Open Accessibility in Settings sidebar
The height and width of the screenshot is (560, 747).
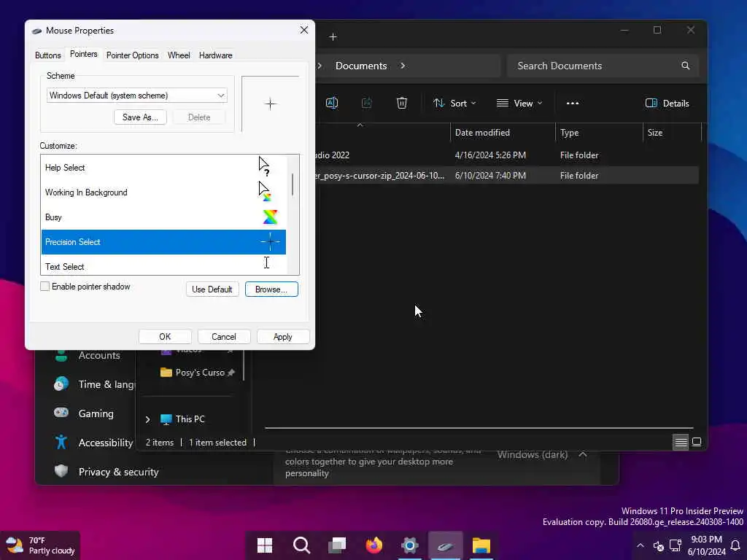(x=93, y=443)
